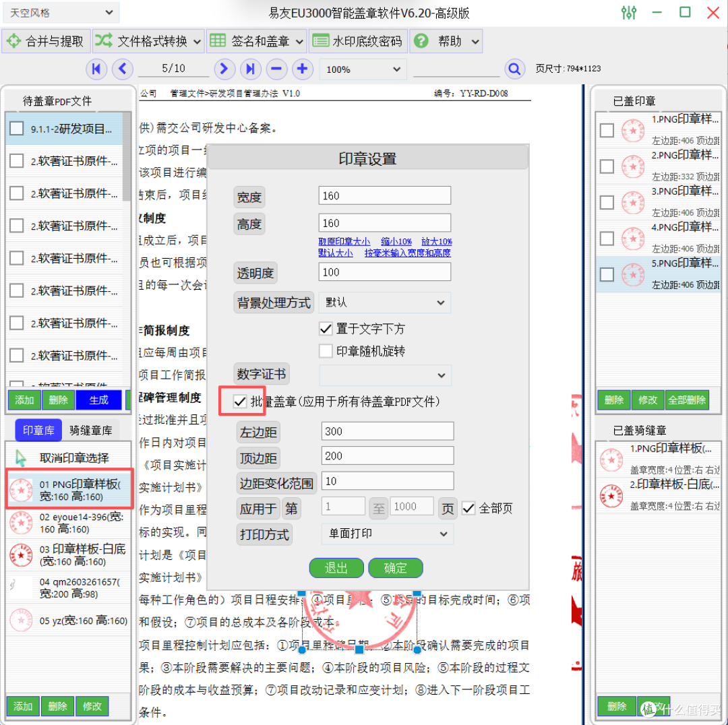Click applied stamp icon 3.PNG印章样

[x=633, y=202]
